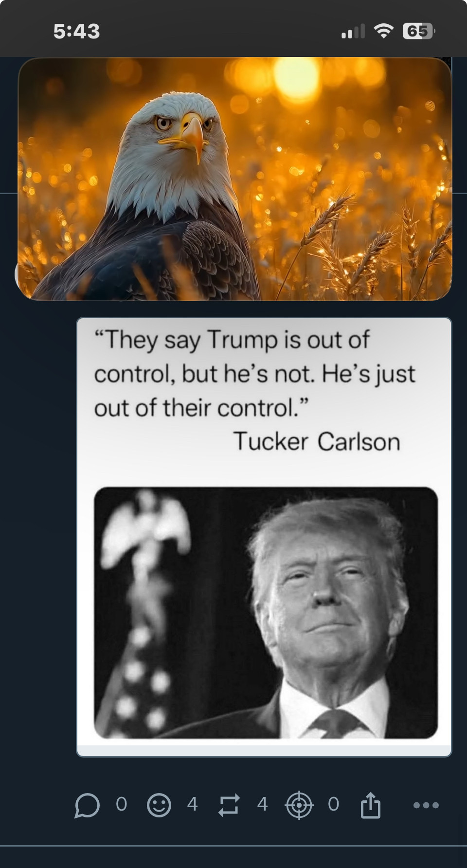The width and height of the screenshot is (467, 868).
Task: Tap the 0 count beside crosshair icon
Action: pyautogui.click(x=334, y=804)
